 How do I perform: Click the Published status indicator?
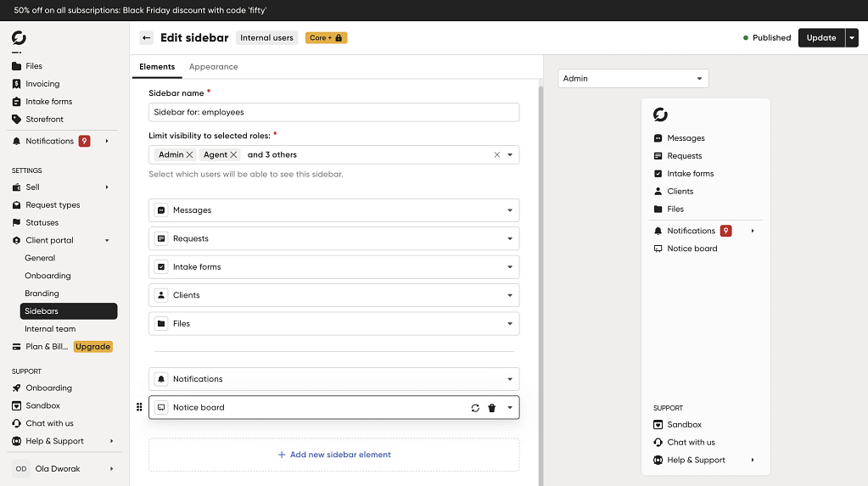pyautogui.click(x=767, y=37)
